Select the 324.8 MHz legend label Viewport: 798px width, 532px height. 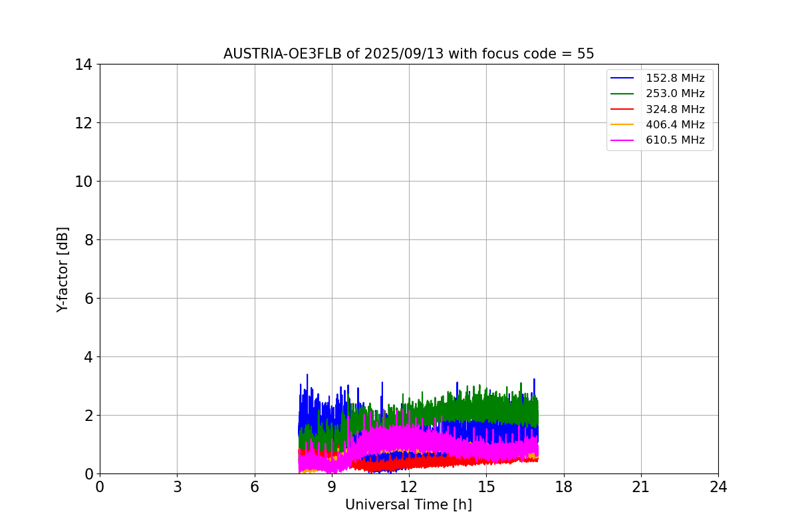(675, 109)
